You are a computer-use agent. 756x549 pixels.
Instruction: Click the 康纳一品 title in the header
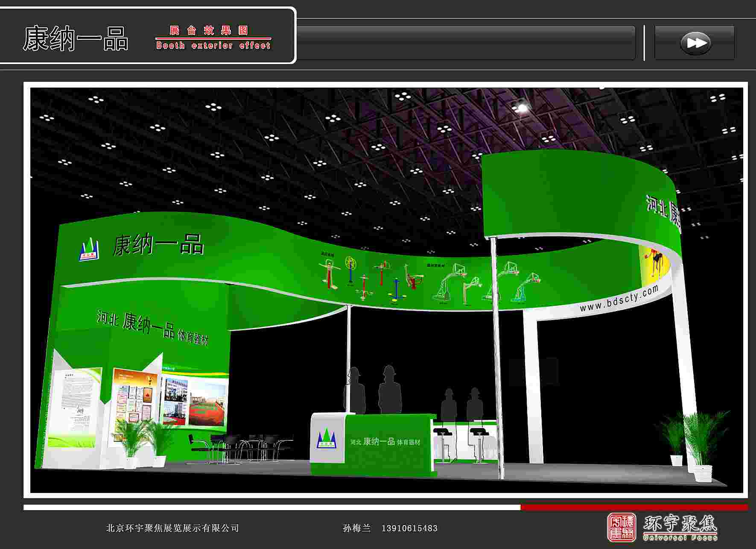[x=75, y=38]
